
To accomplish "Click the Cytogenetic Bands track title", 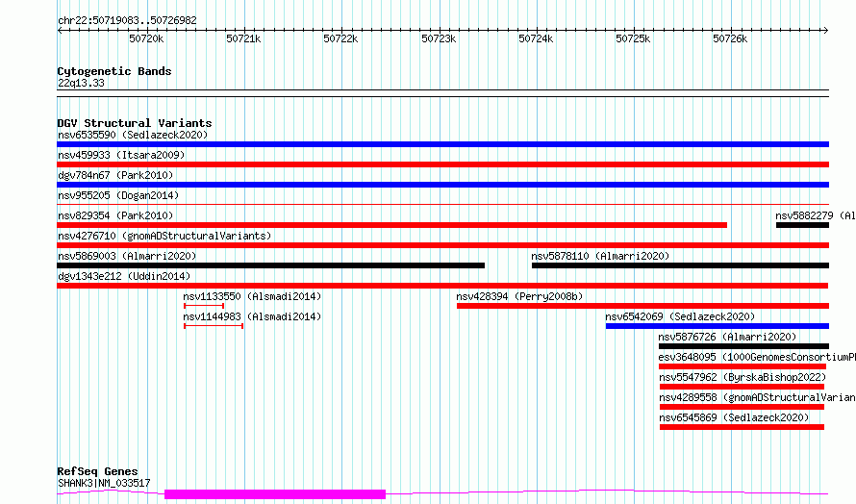I will pos(114,71).
